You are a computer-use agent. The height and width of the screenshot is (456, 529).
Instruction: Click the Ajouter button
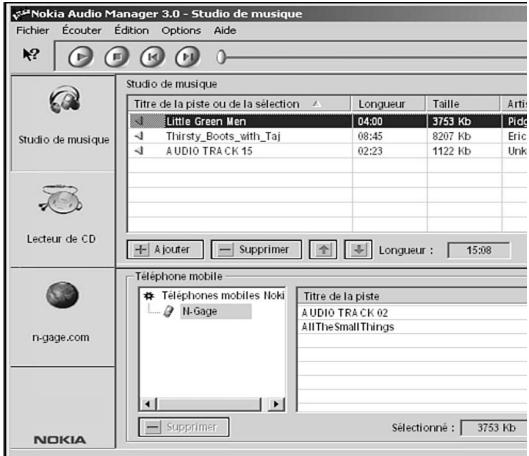tap(165, 250)
